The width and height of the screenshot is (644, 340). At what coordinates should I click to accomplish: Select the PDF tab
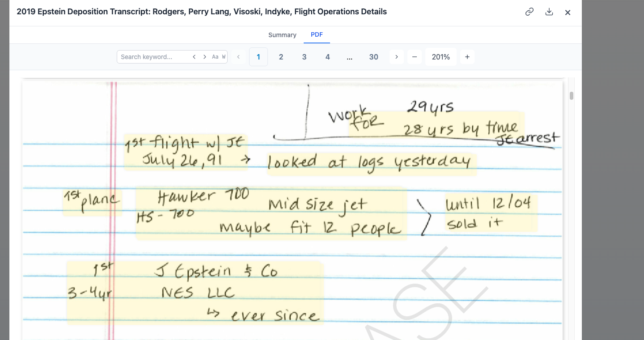[x=317, y=35]
